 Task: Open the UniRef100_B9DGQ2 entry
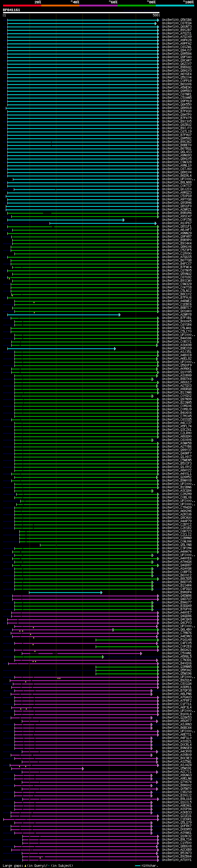[x=177, y=67]
